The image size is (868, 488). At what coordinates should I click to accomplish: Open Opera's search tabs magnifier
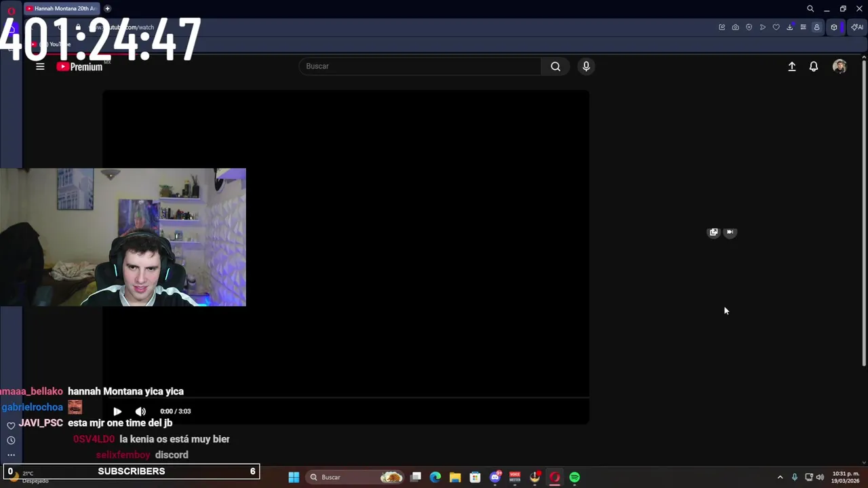[x=810, y=9]
